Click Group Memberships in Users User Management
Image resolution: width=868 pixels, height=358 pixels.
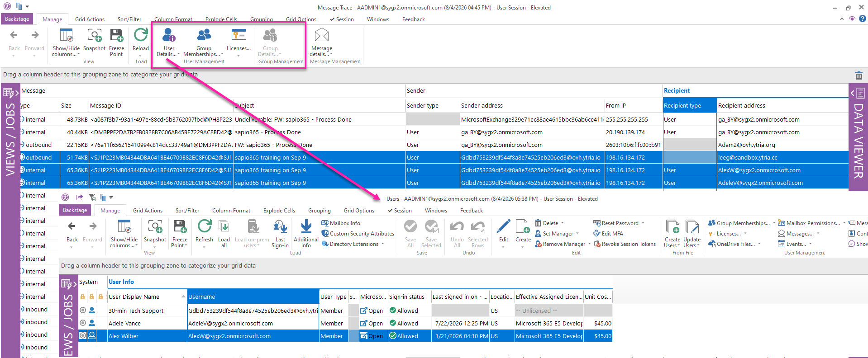coord(739,223)
